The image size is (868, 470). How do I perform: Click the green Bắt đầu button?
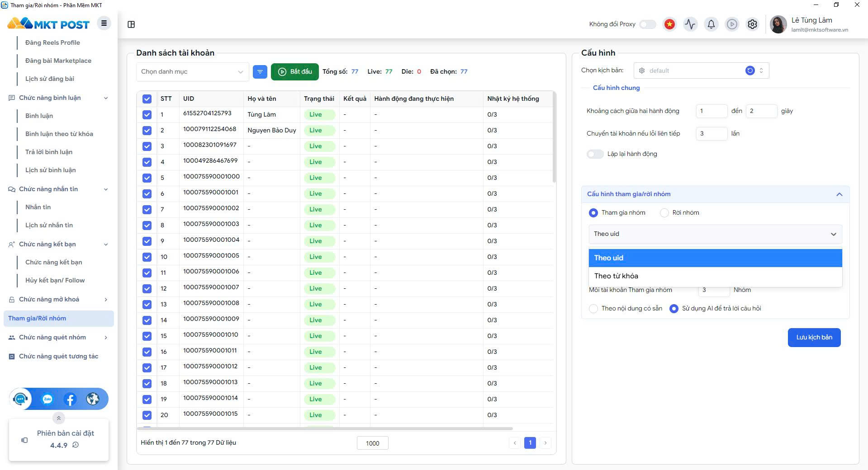(295, 72)
